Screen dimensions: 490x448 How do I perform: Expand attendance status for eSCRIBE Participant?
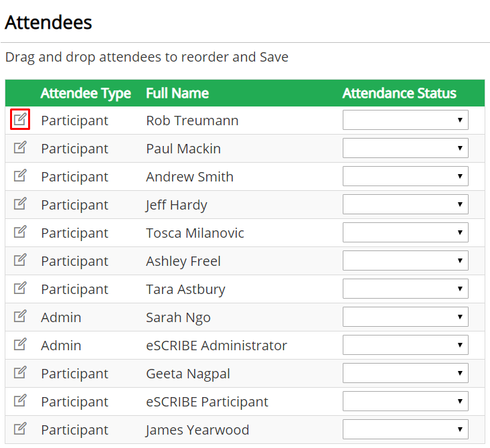pyautogui.click(x=405, y=401)
